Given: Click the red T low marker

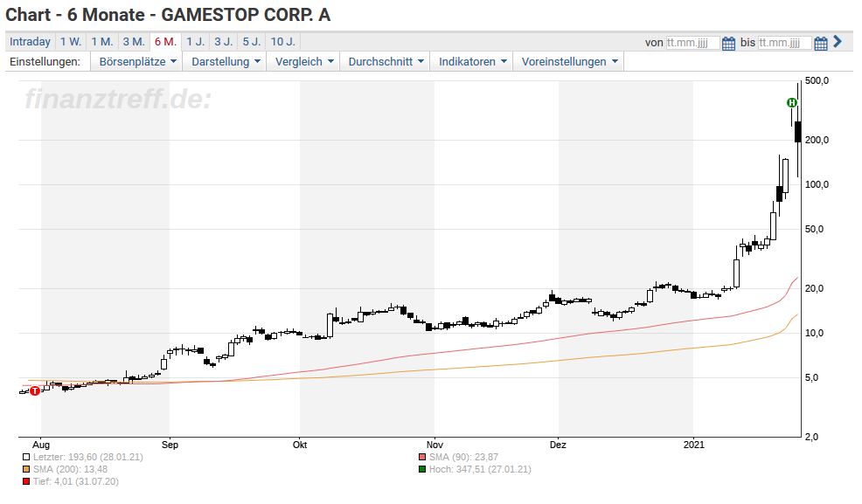Looking at the screenshot, I should [35, 391].
